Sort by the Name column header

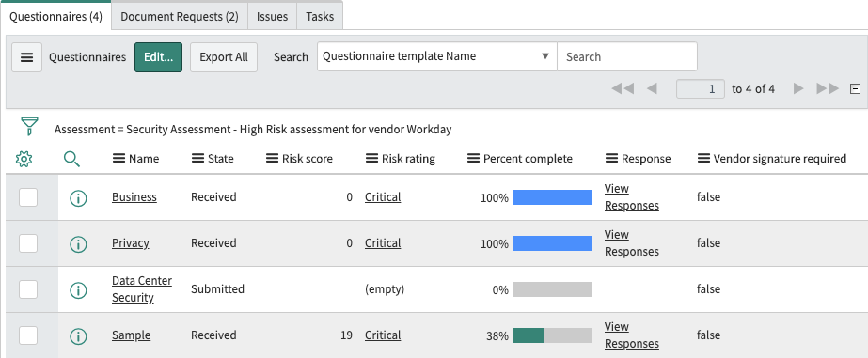click(x=144, y=159)
